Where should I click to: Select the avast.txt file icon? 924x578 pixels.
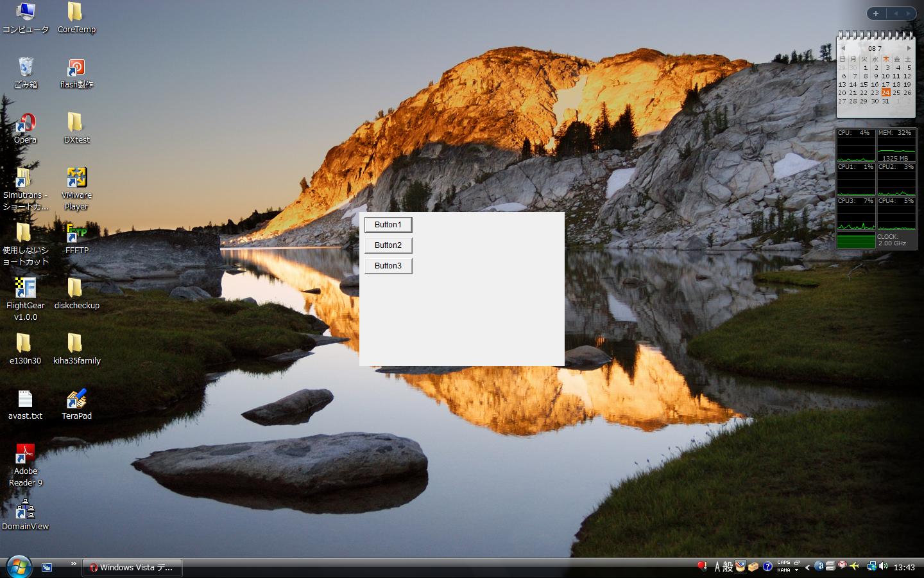point(26,405)
